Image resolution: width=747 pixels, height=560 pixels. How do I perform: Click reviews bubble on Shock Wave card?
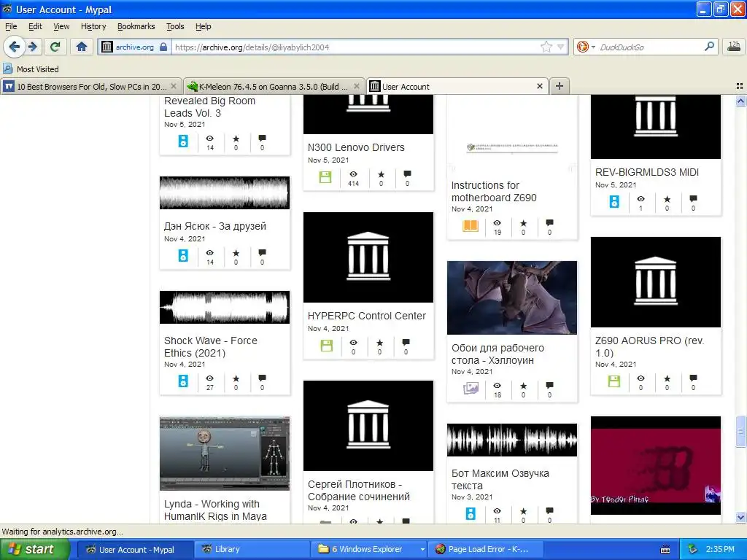262,378
